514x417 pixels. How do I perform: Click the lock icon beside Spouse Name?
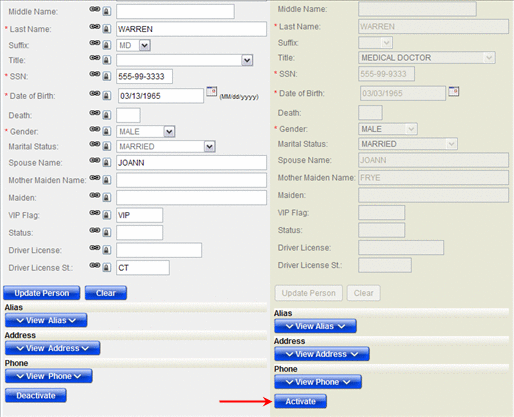(106, 162)
